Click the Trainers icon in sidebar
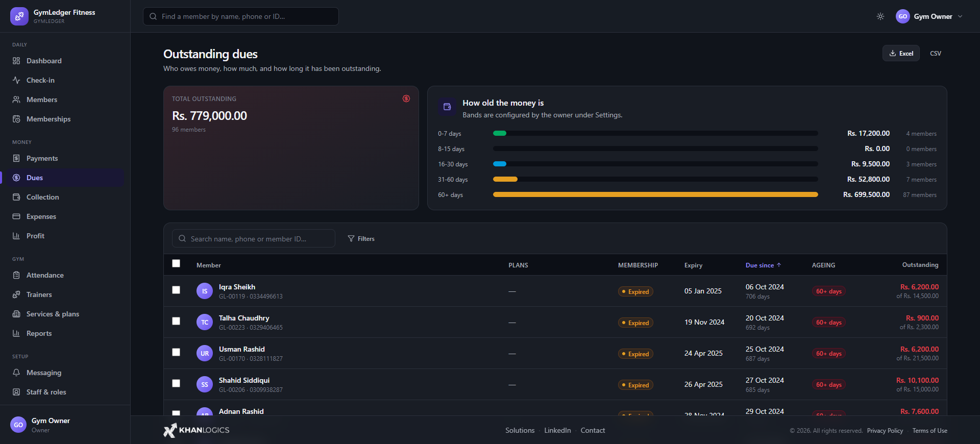This screenshot has width=980, height=444. (16, 294)
